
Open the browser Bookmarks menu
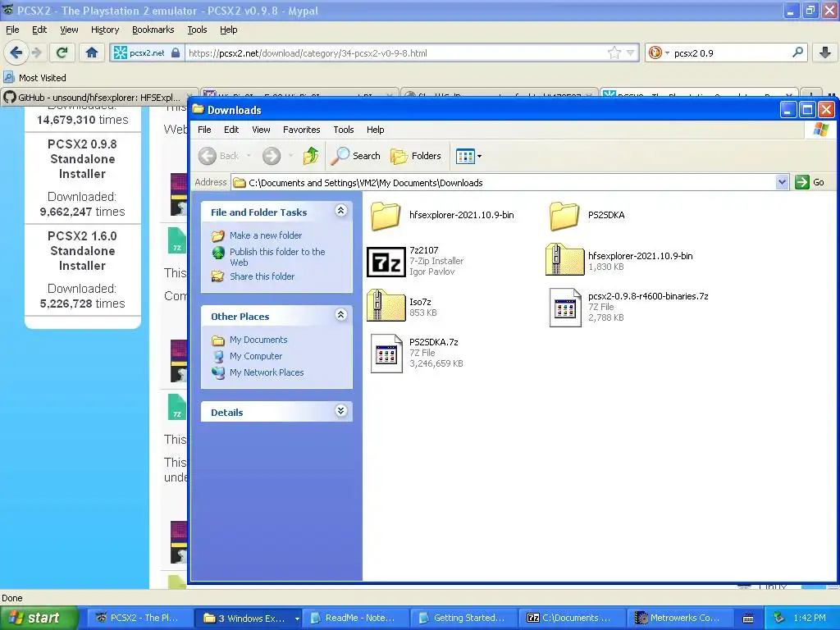pyautogui.click(x=153, y=30)
